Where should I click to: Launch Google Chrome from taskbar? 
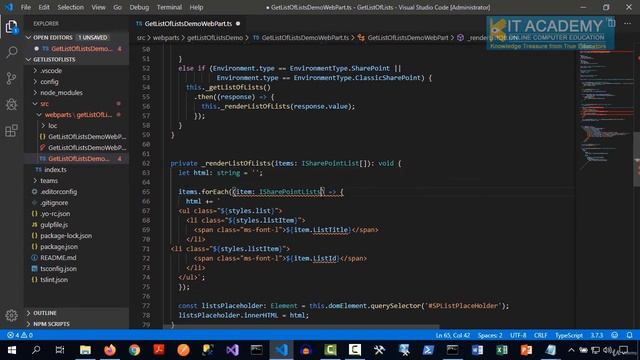click(x=134, y=350)
